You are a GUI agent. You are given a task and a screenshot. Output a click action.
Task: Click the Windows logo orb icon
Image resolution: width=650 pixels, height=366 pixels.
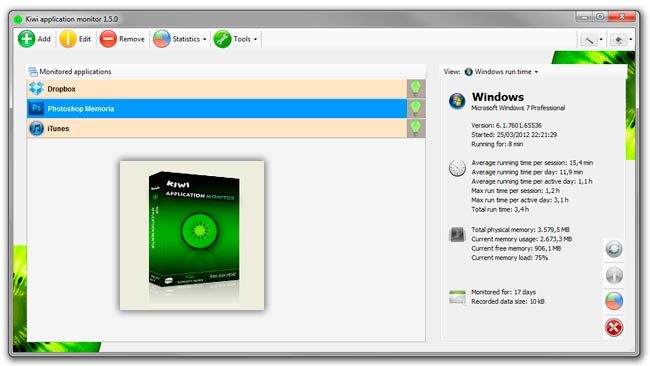457,101
